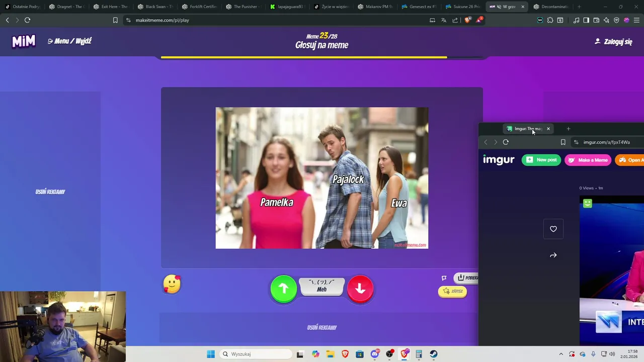Reload the makeitmeme page
644x362 pixels.
(x=27, y=20)
